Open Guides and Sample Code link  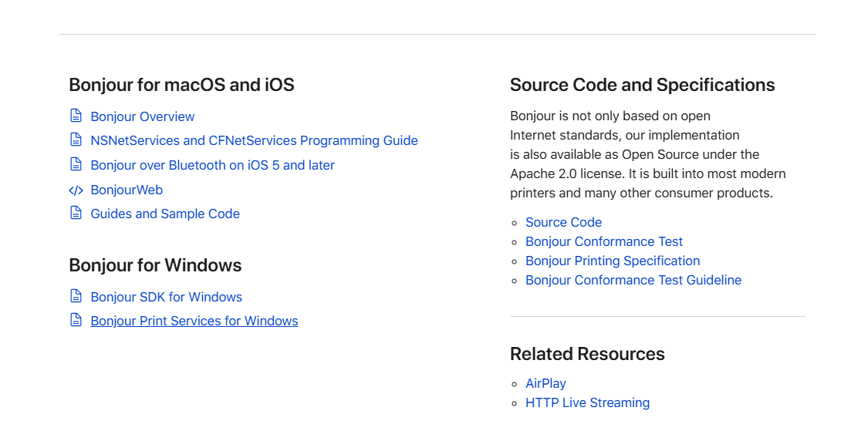click(165, 214)
